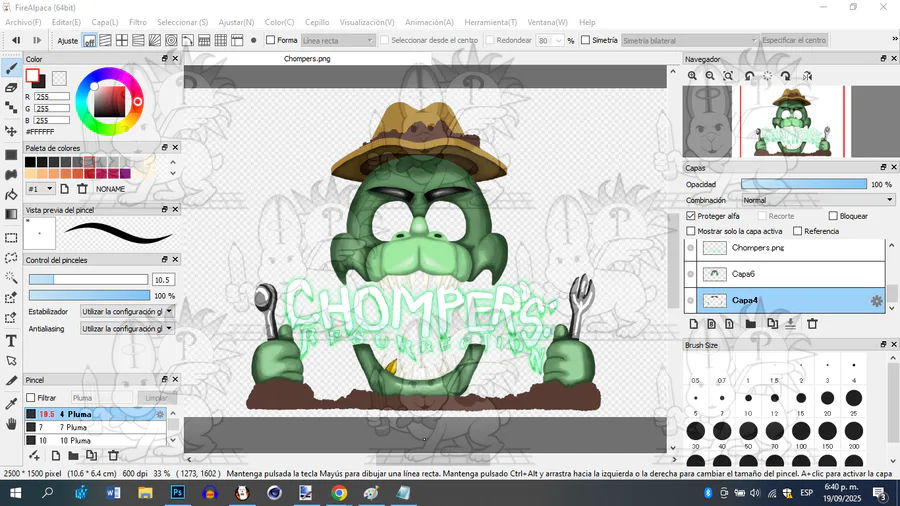900x506 pixels.
Task: Open the Simetría bilateral dropdown
Action: [689, 41]
